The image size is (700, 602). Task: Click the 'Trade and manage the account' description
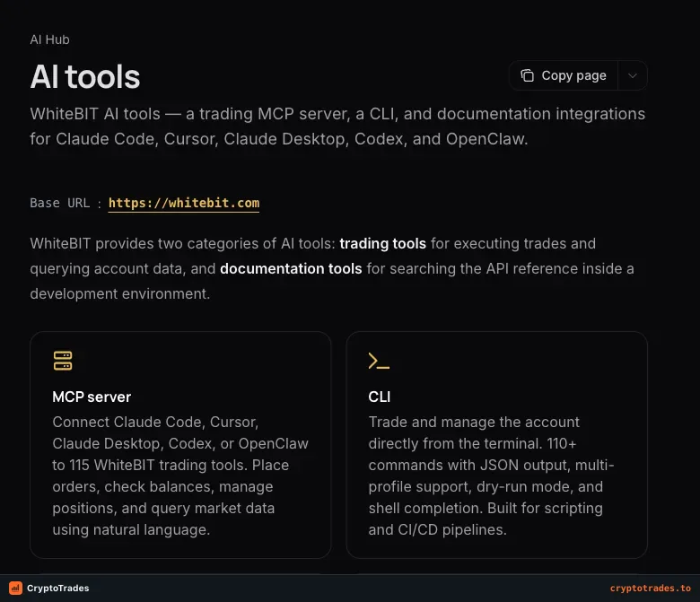(x=491, y=475)
